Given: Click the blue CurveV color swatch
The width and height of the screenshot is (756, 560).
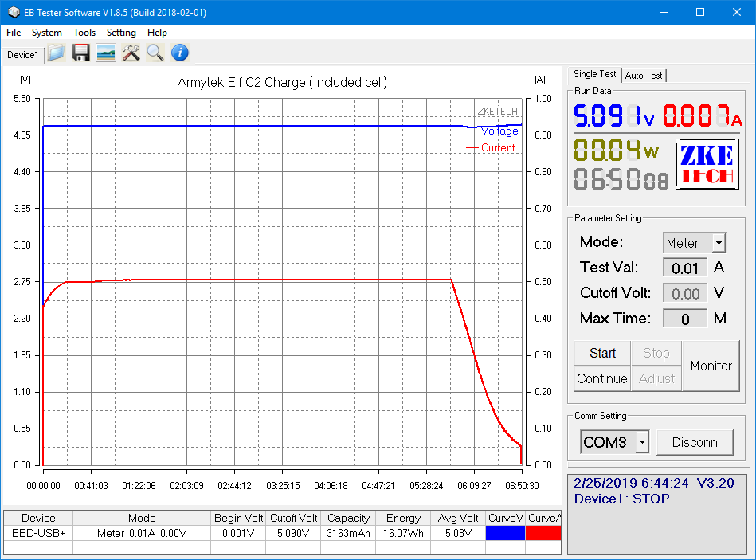Looking at the screenshot, I should click(505, 533).
